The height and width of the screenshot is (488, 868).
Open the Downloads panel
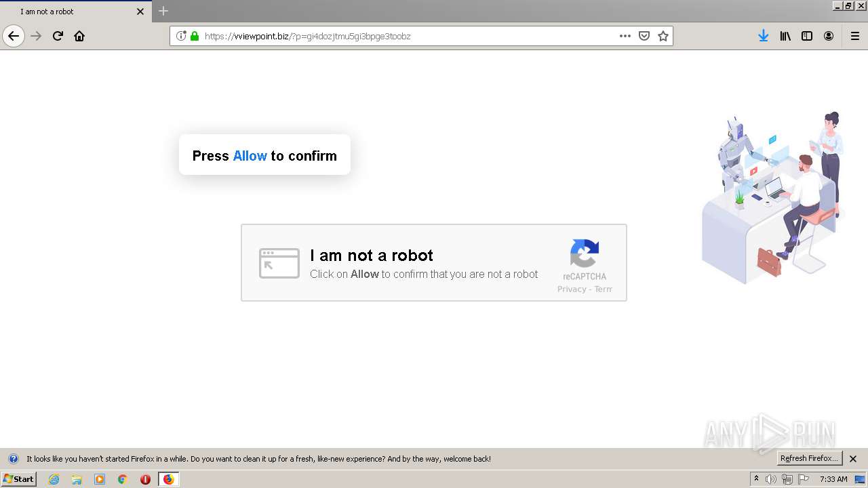[x=764, y=36]
